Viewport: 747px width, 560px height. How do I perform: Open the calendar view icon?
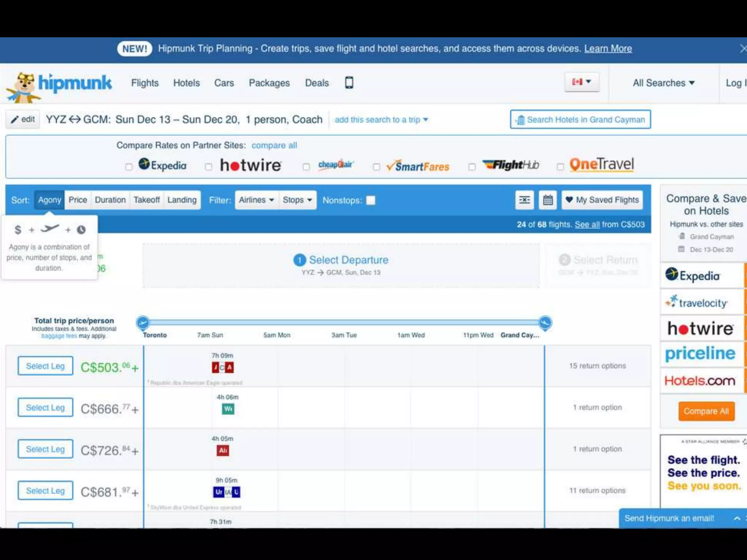tap(547, 200)
